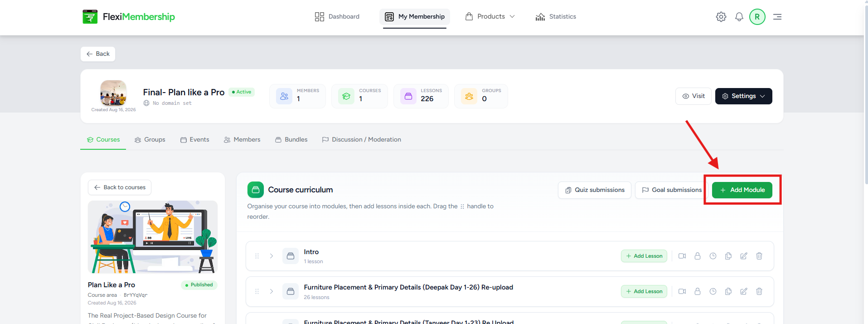Switch to the Members tab

point(242,140)
